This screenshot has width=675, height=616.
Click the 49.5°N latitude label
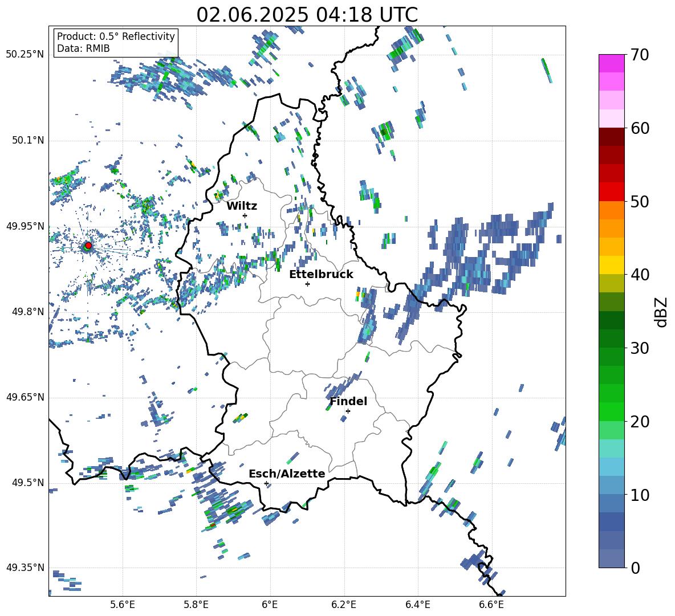pyautogui.click(x=27, y=482)
